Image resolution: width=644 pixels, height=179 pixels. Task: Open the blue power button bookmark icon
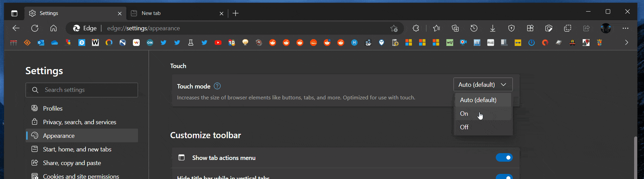[532, 43]
